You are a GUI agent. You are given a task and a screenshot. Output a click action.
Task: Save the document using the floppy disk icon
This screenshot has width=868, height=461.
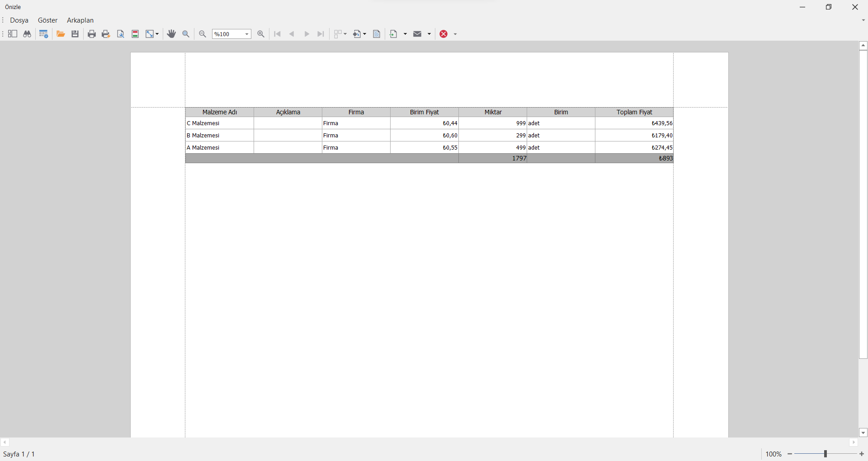coord(75,34)
